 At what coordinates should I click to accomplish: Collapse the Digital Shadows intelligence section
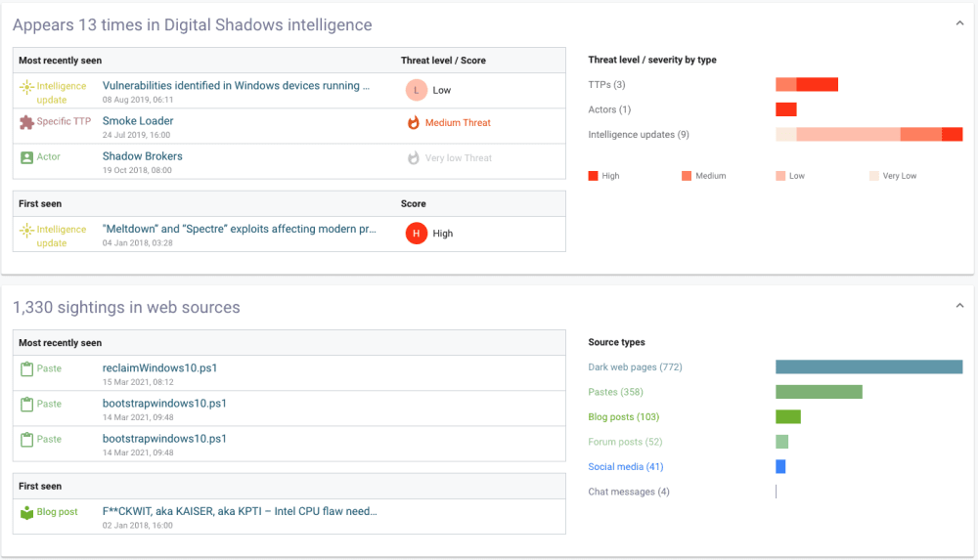click(959, 23)
